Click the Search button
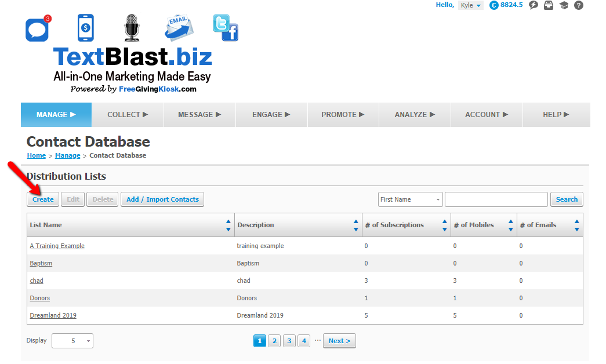This screenshot has width=606, height=364. 567,199
